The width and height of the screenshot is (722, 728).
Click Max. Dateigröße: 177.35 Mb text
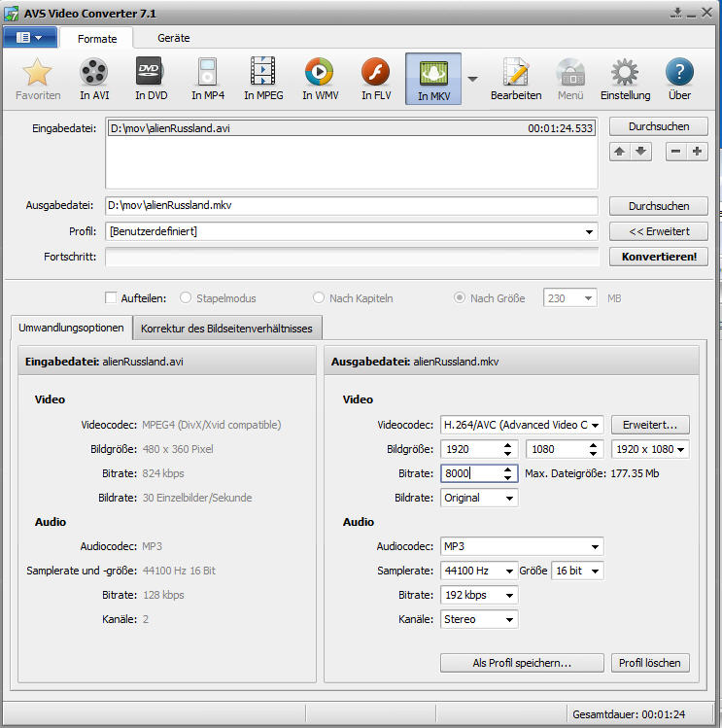pos(592,473)
